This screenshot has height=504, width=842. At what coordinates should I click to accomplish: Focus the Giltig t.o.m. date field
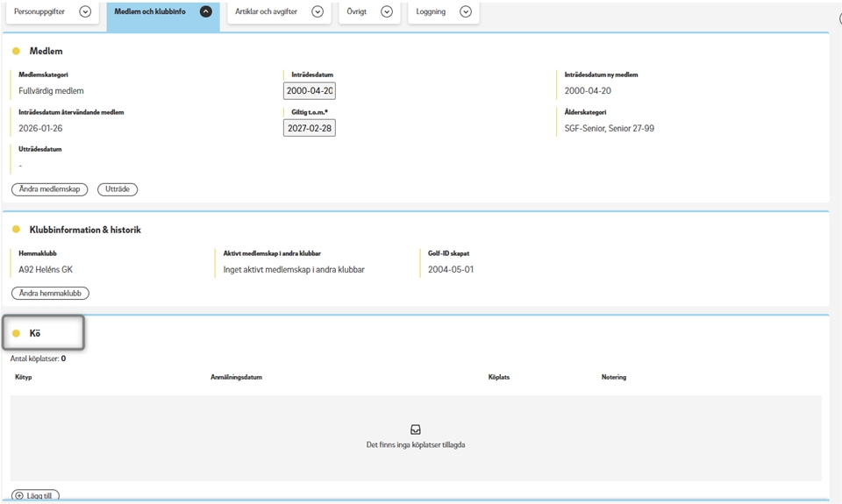coord(309,128)
